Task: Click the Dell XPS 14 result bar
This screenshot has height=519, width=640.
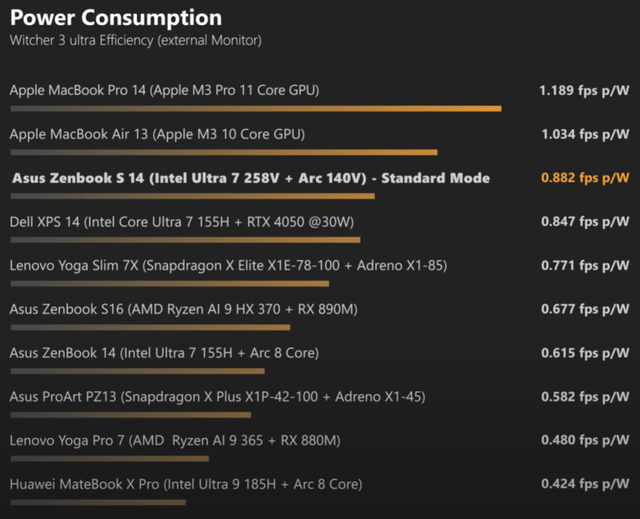Action: (185, 240)
